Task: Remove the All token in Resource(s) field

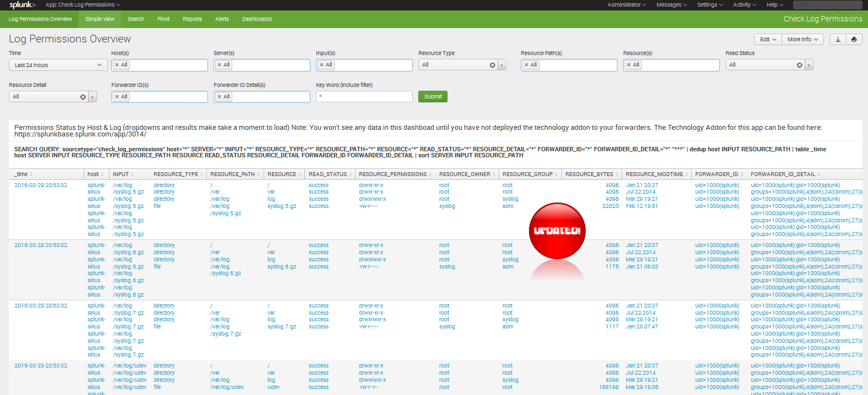Action: (x=629, y=65)
